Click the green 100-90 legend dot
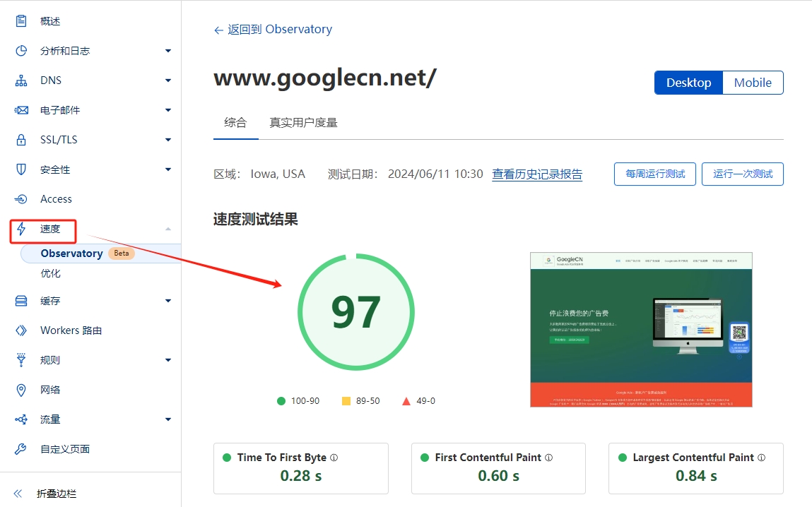The height and width of the screenshot is (507, 812). (x=281, y=401)
